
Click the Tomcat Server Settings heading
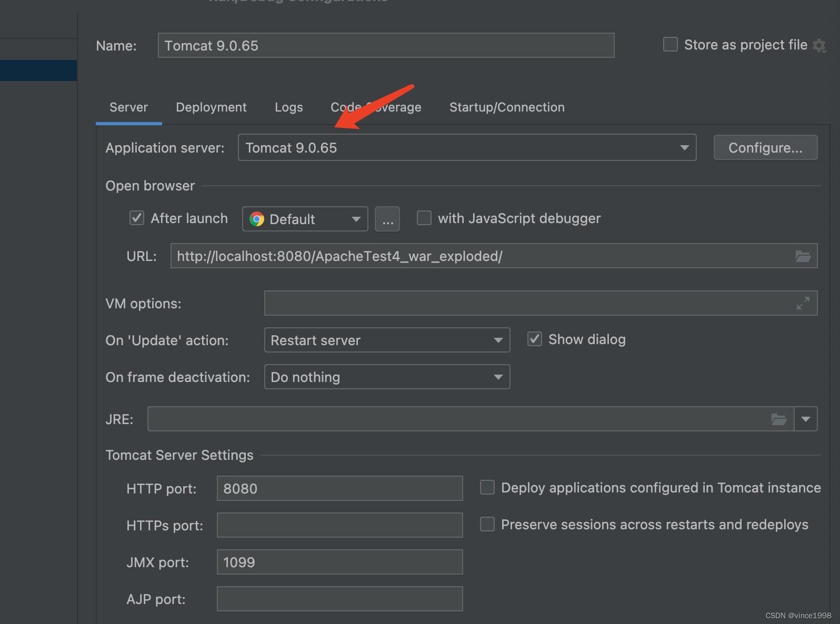pos(179,455)
